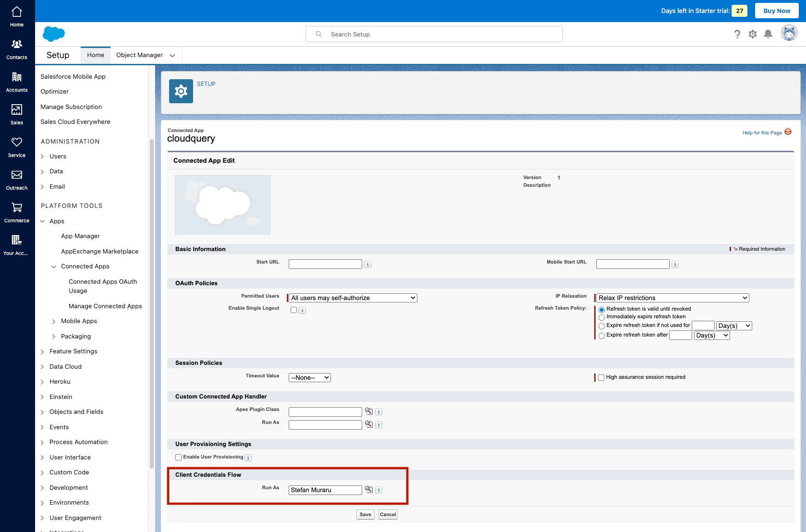Open lookup icon for Handler Run As

point(369,424)
